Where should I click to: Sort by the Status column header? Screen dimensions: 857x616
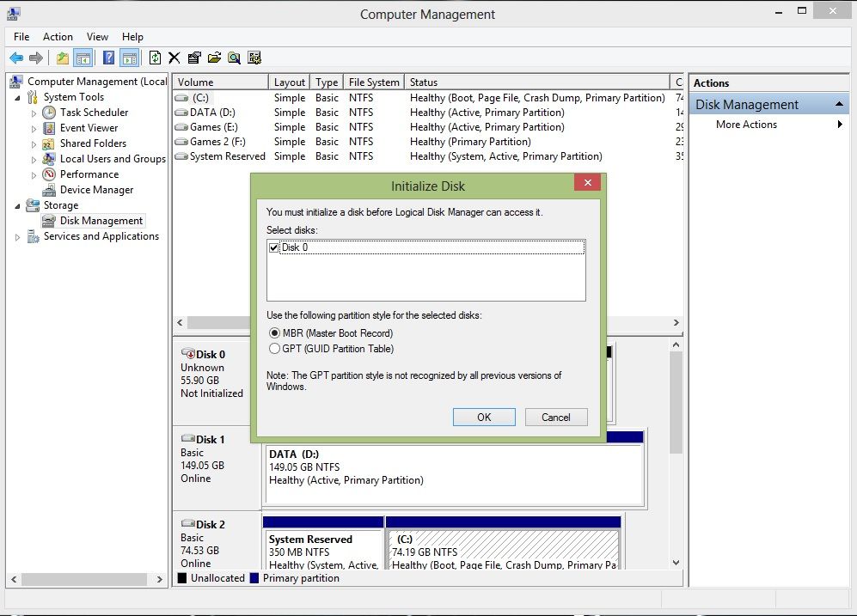[x=536, y=82]
